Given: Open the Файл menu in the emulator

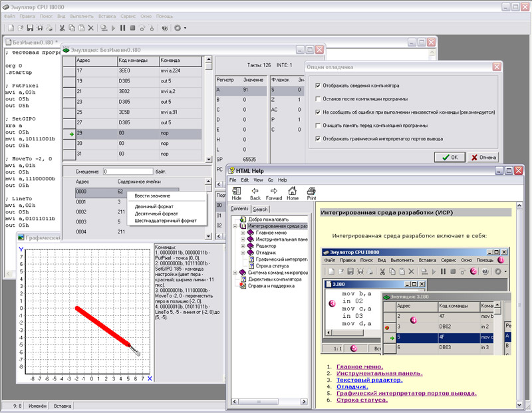Looking at the screenshot, I should 9,16.
